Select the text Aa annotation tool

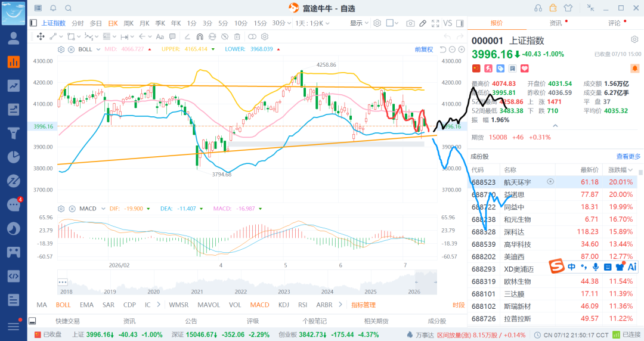160,36
